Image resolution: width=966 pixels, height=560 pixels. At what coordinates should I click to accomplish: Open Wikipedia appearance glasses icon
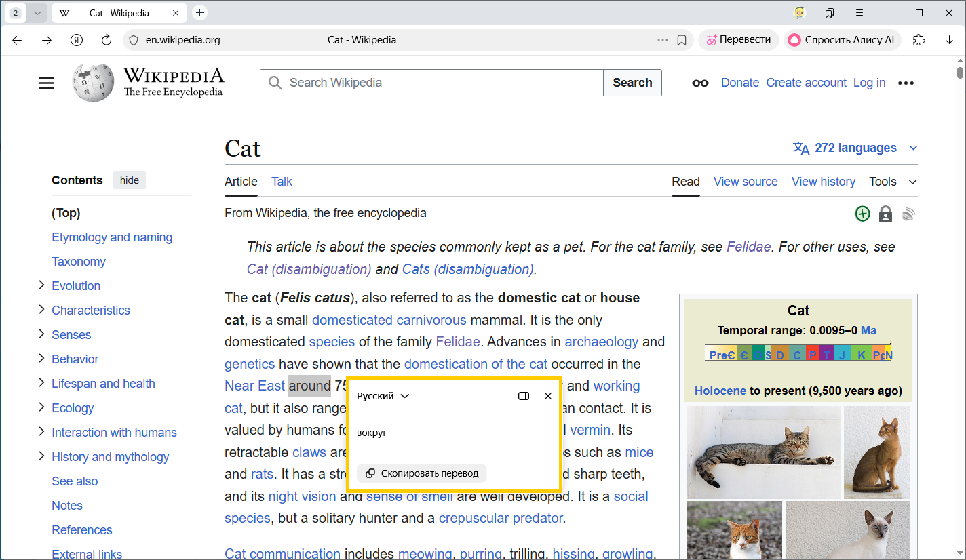[x=700, y=83]
